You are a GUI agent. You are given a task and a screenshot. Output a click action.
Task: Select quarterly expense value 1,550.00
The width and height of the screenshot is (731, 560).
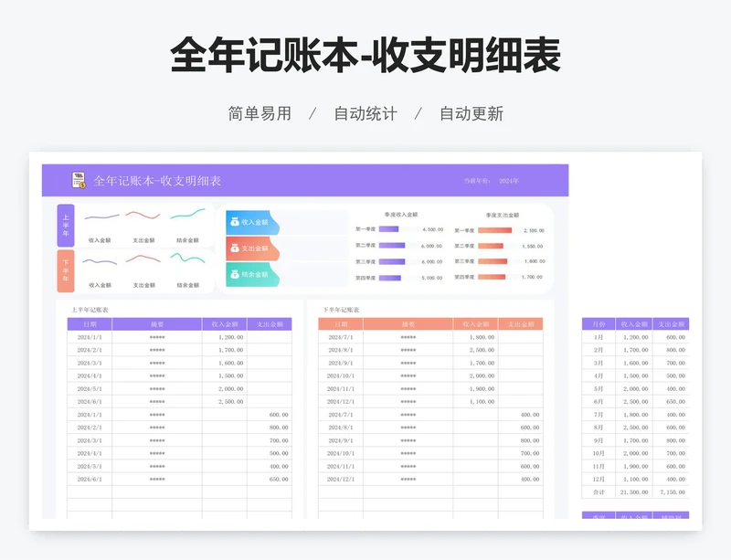(533, 246)
